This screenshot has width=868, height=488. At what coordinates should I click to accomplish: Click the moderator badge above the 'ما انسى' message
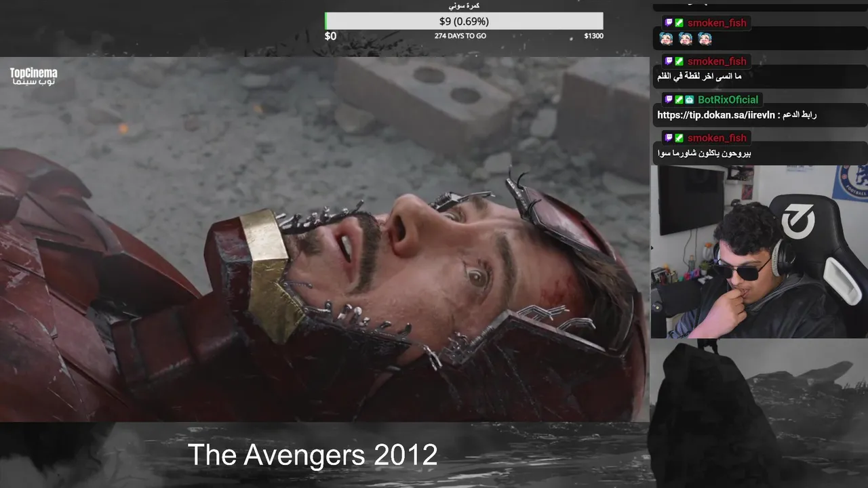tap(679, 62)
